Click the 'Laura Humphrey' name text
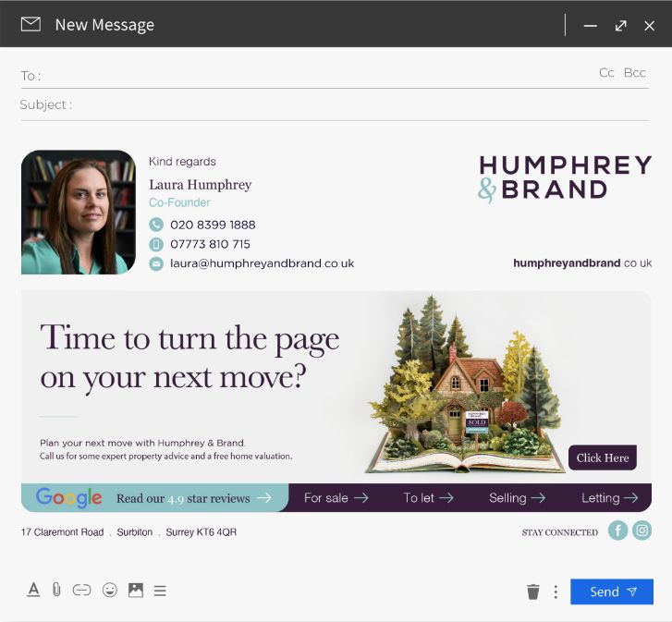The image size is (672, 622). click(201, 185)
